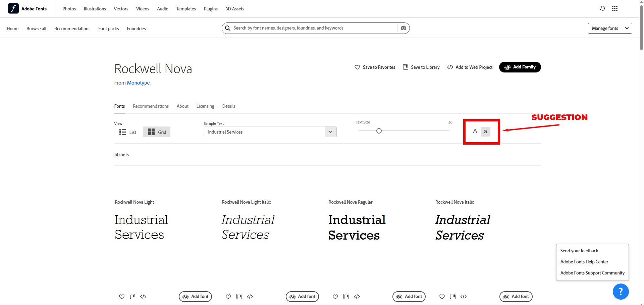Go to Home in navigation
The height and width of the screenshot is (305, 644).
(x=13, y=29)
